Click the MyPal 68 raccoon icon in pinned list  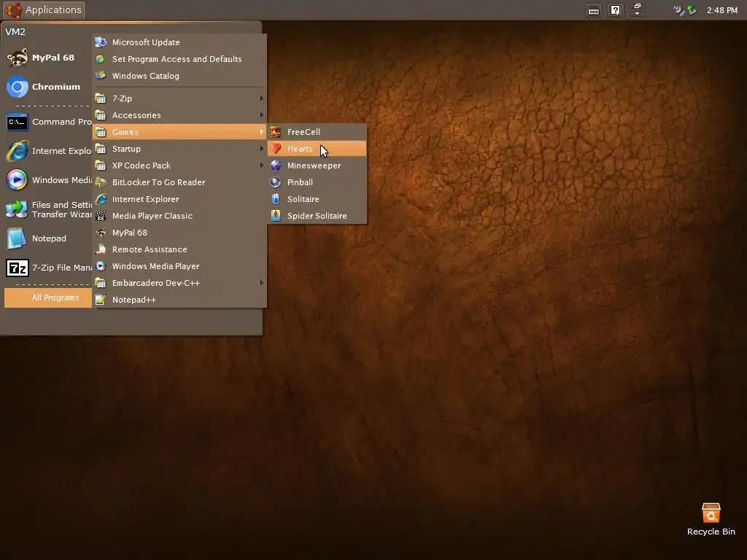tap(18, 58)
